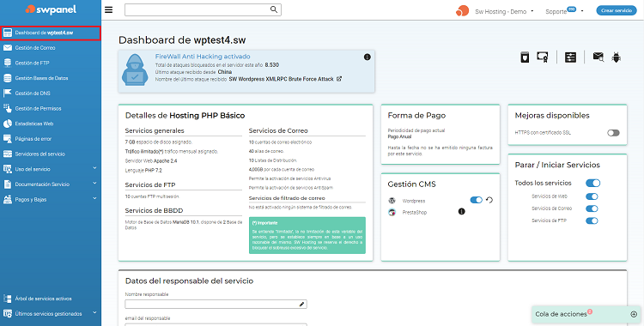Click the flag icon for Gestión de DNS
The height and width of the screenshot is (326, 644).
8,94
